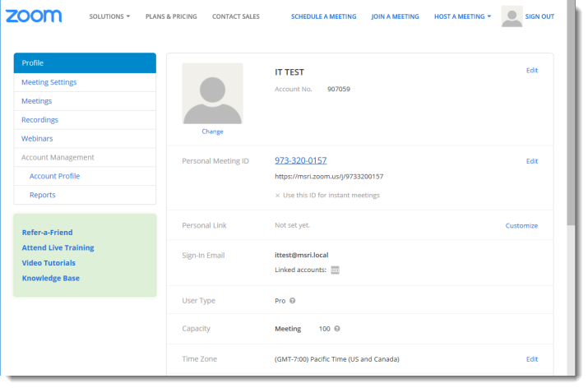The image size is (588, 388).
Task: Click the ittest@msri.local email text
Action: click(302, 255)
